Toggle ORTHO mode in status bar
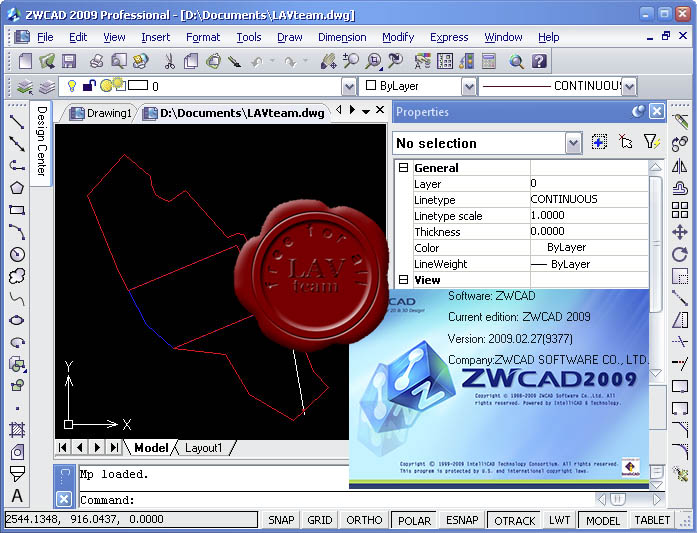The image size is (697, 533). tap(364, 520)
